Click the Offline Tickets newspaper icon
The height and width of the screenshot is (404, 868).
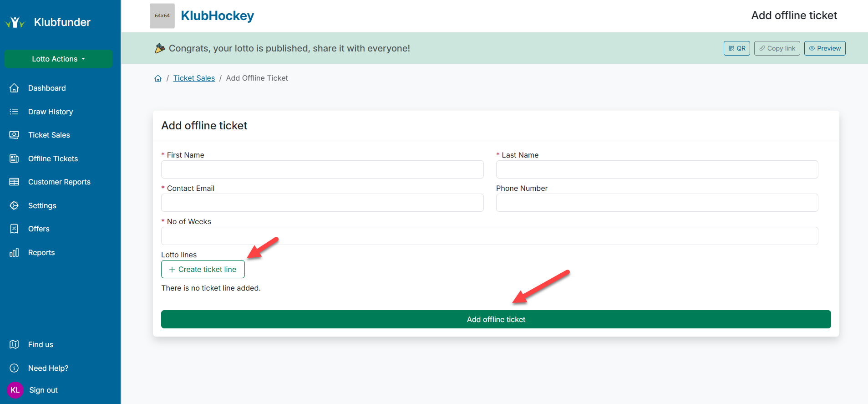(x=14, y=159)
